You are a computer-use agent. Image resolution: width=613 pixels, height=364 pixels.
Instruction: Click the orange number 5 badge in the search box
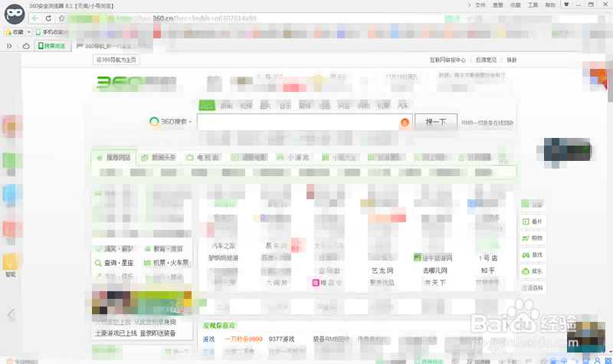(405, 123)
